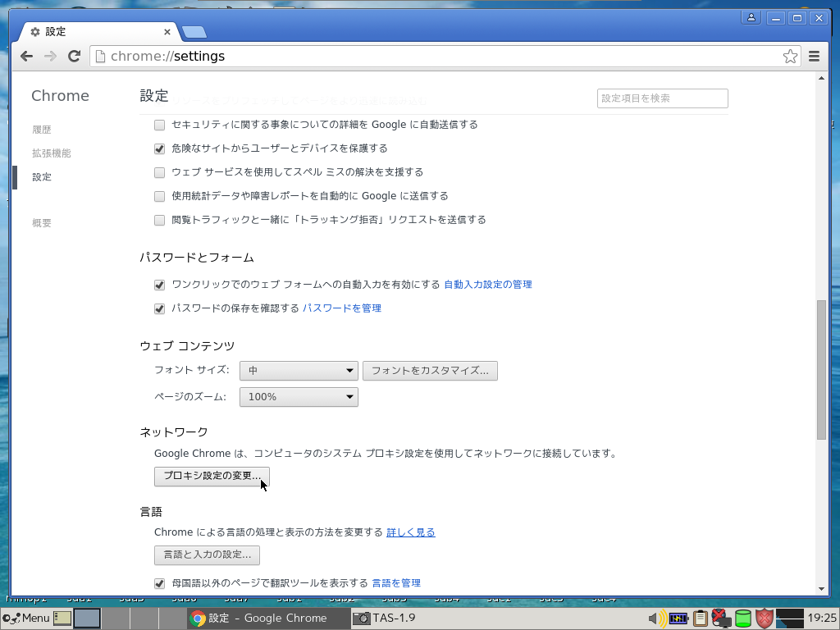This screenshot has width=840, height=630.
Task: Click the Chrome heading in the sidebar
Action: 60,96
